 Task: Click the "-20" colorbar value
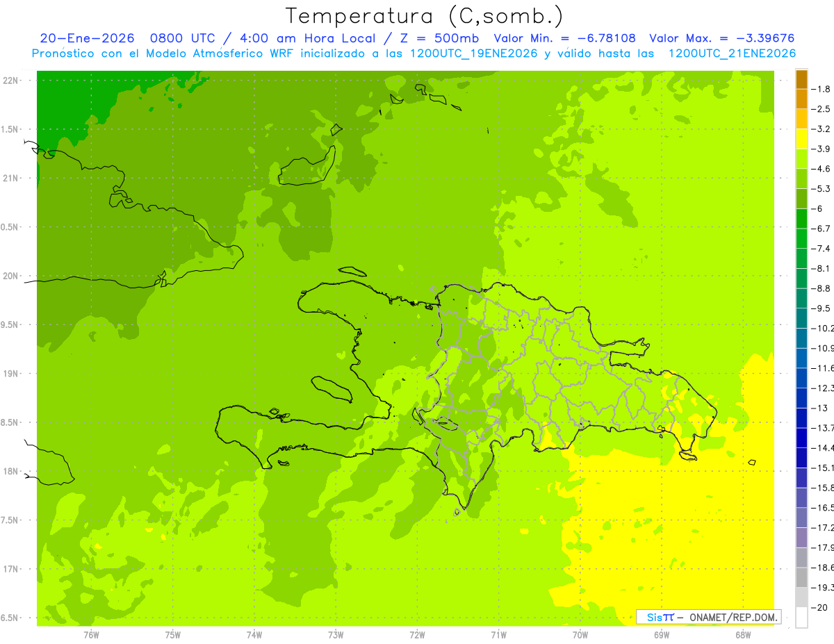coord(819,607)
